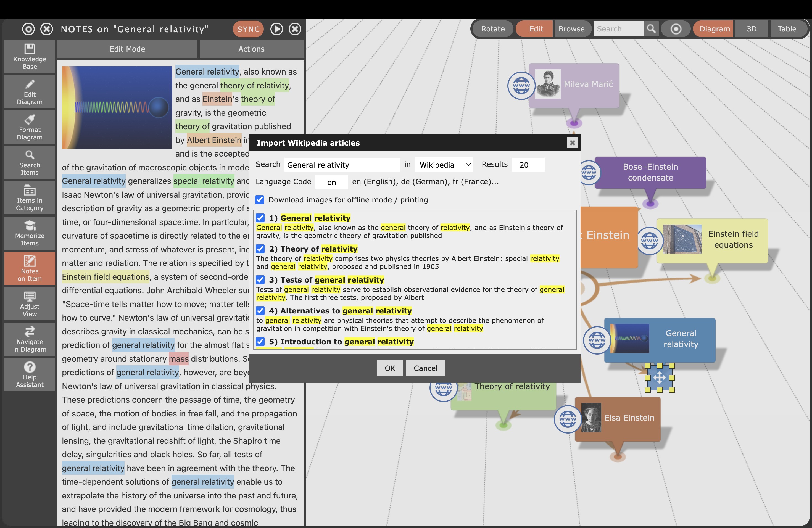
Task: Click result title Alternatives to general relativity
Action: pyautogui.click(x=346, y=311)
